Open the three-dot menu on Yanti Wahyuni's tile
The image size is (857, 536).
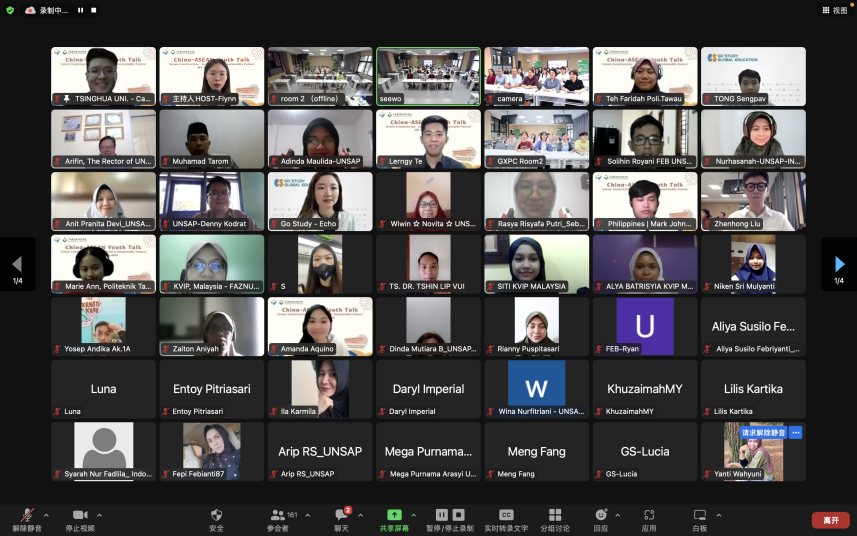(796, 433)
